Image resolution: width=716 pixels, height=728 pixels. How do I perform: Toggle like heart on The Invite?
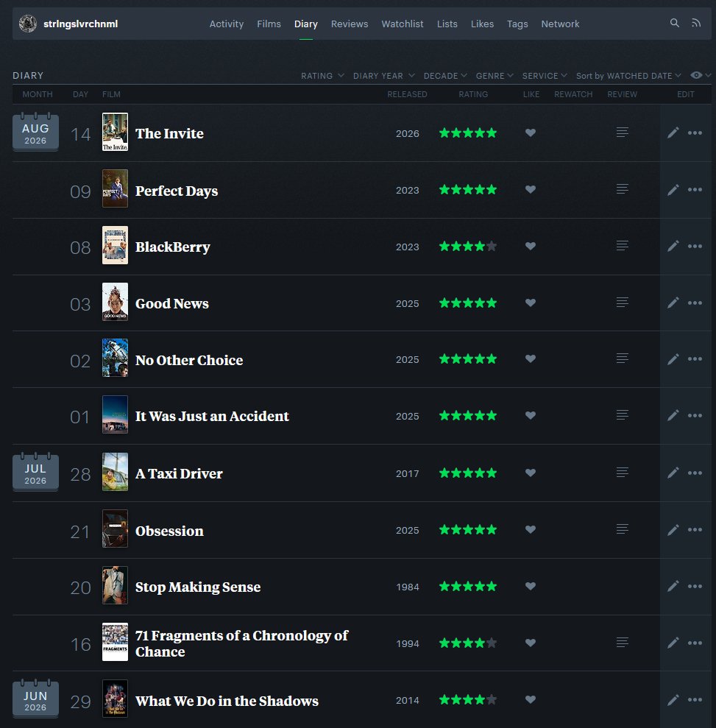531,132
